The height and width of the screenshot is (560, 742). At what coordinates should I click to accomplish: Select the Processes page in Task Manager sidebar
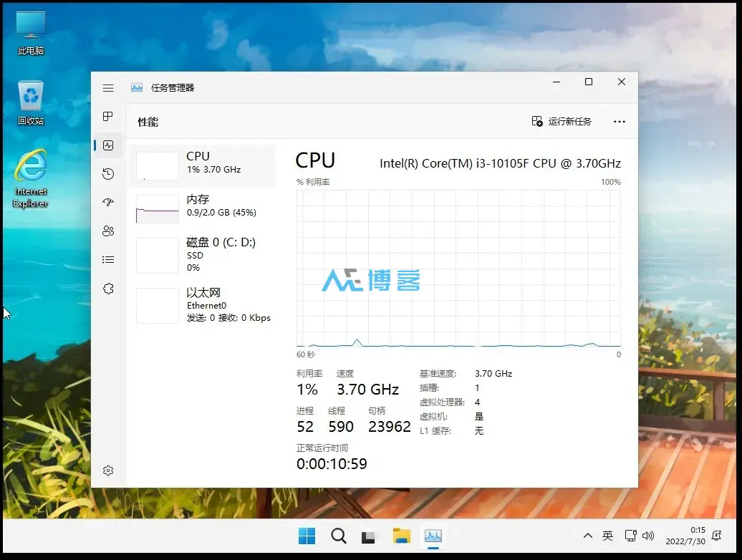coord(108,116)
